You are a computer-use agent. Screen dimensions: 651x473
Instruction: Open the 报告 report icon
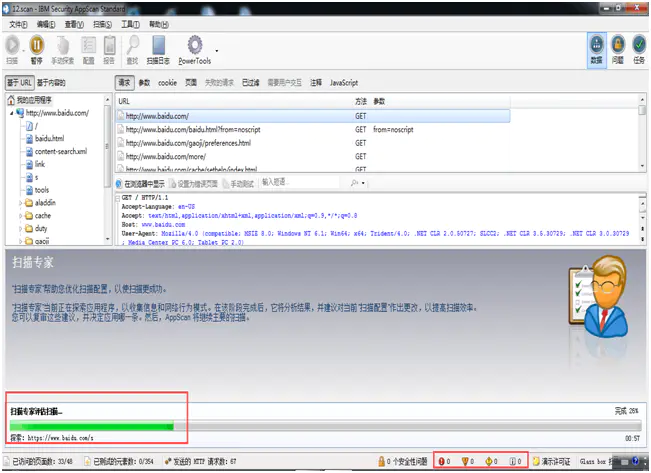tap(109, 45)
